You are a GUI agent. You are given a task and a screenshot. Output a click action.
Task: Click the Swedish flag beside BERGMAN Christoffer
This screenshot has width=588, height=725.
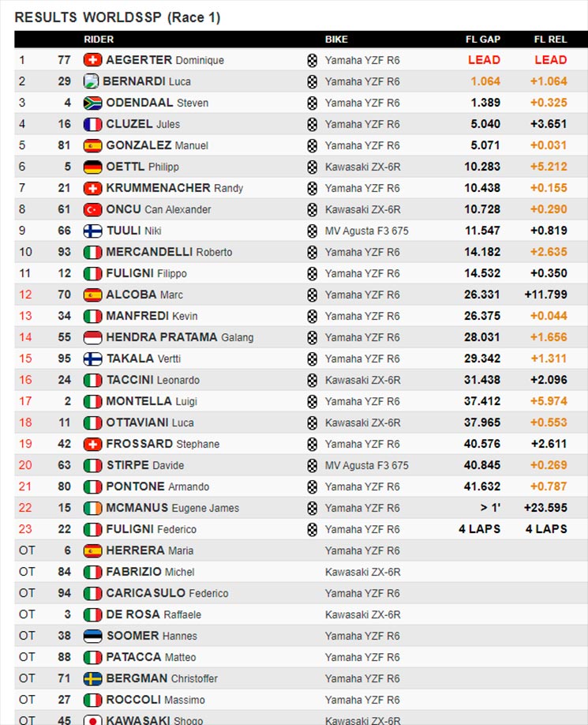[92, 678]
